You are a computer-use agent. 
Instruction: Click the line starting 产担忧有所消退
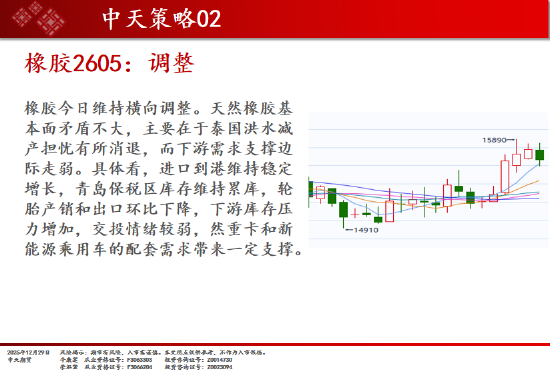[159, 148]
